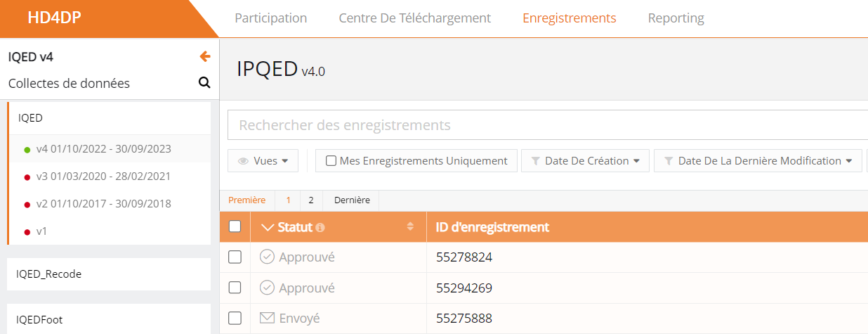This screenshot has height=334, width=868.
Task: Click the envelope icon for record 55275888
Action: 267,318
